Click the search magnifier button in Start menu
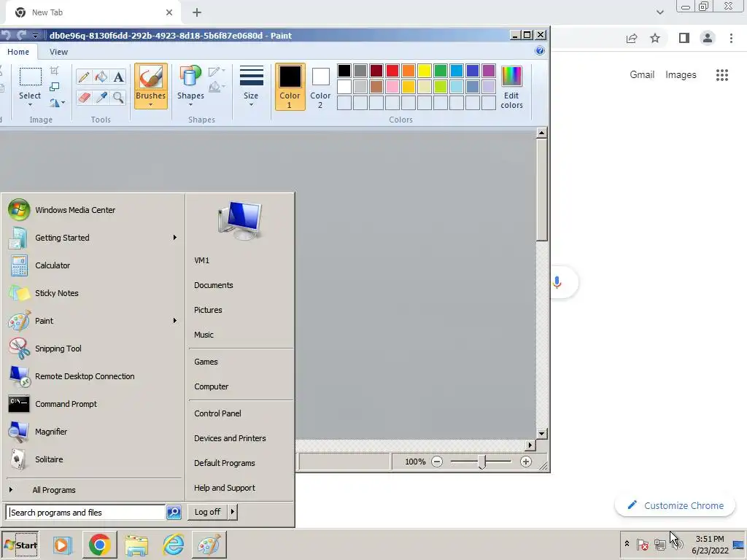747x560 pixels. click(174, 513)
